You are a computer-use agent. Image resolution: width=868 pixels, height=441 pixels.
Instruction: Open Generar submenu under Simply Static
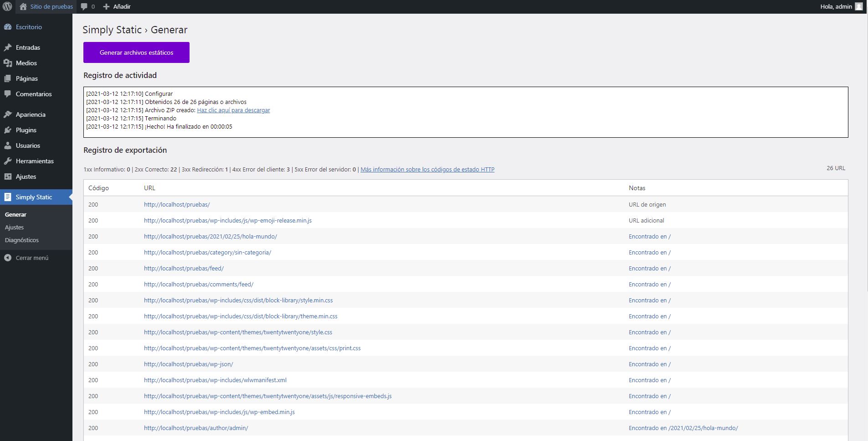coord(15,214)
